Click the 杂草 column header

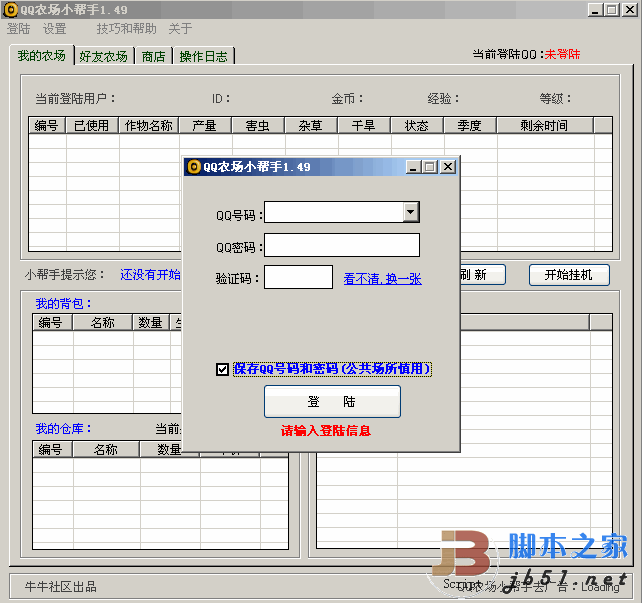point(311,125)
